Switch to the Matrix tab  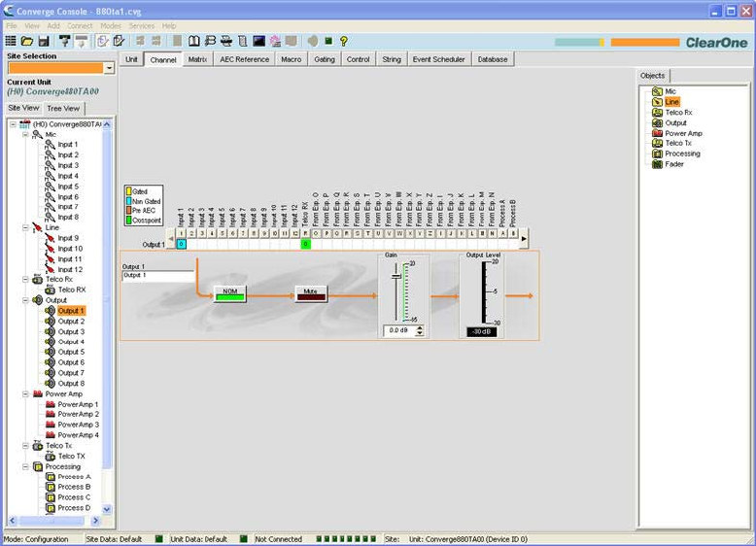[198, 59]
